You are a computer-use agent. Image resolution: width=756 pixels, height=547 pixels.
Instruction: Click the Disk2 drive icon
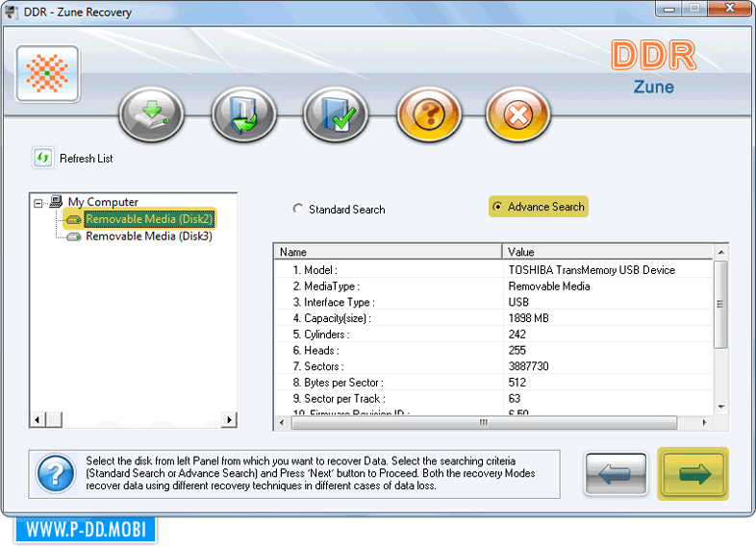[x=74, y=219]
